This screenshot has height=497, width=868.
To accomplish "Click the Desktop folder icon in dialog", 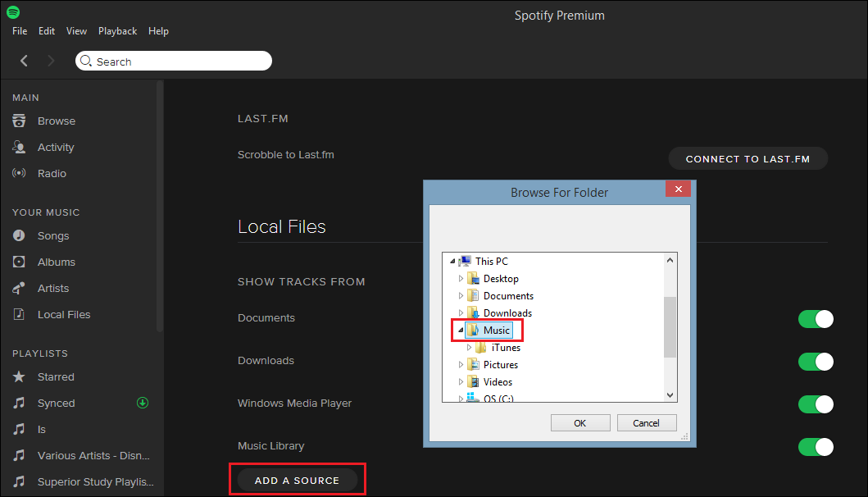I will point(473,278).
